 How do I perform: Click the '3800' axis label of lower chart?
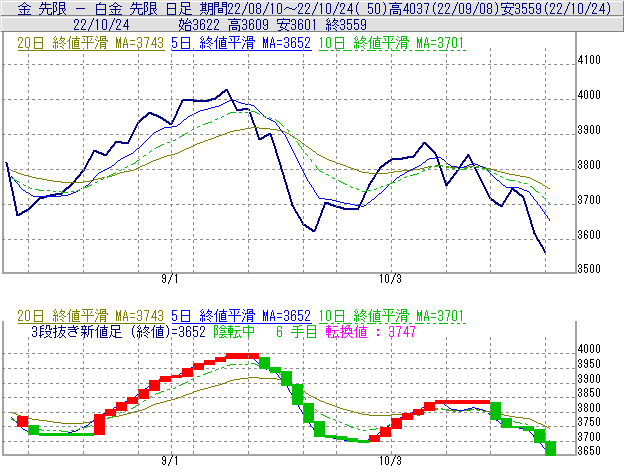point(589,407)
